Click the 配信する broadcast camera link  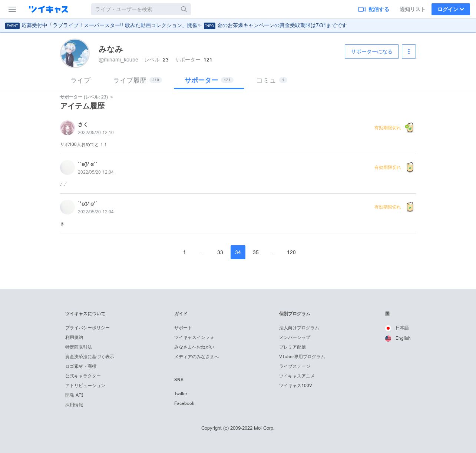tap(373, 9)
